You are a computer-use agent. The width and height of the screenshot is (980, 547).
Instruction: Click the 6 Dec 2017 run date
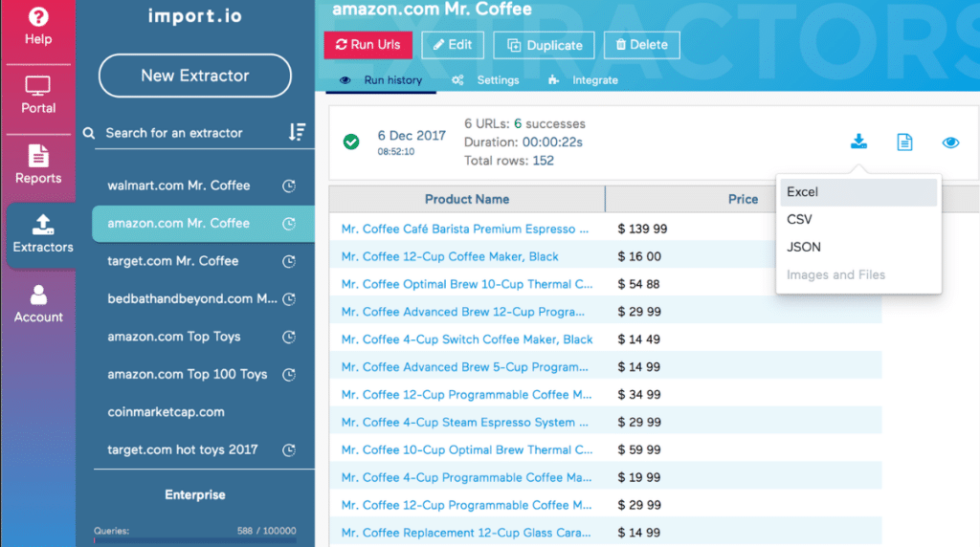(x=412, y=136)
